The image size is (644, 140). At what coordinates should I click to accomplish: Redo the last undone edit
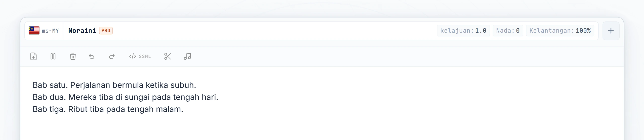[112, 56]
